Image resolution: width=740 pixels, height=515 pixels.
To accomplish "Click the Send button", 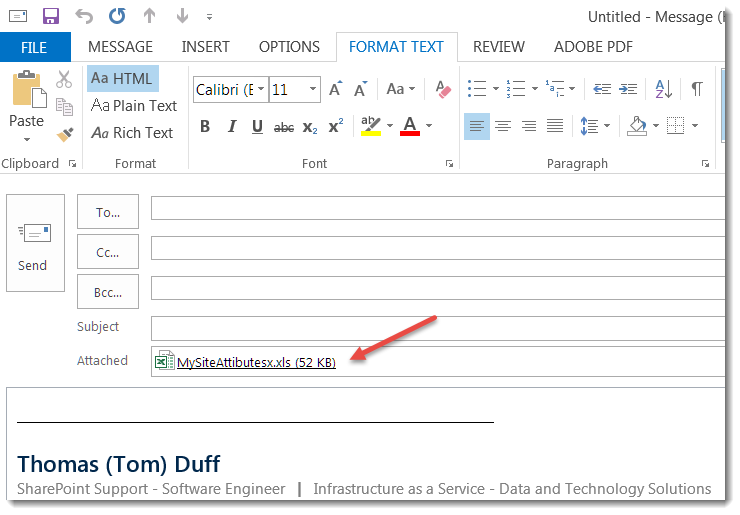I will pyautogui.click(x=35, y=243).
